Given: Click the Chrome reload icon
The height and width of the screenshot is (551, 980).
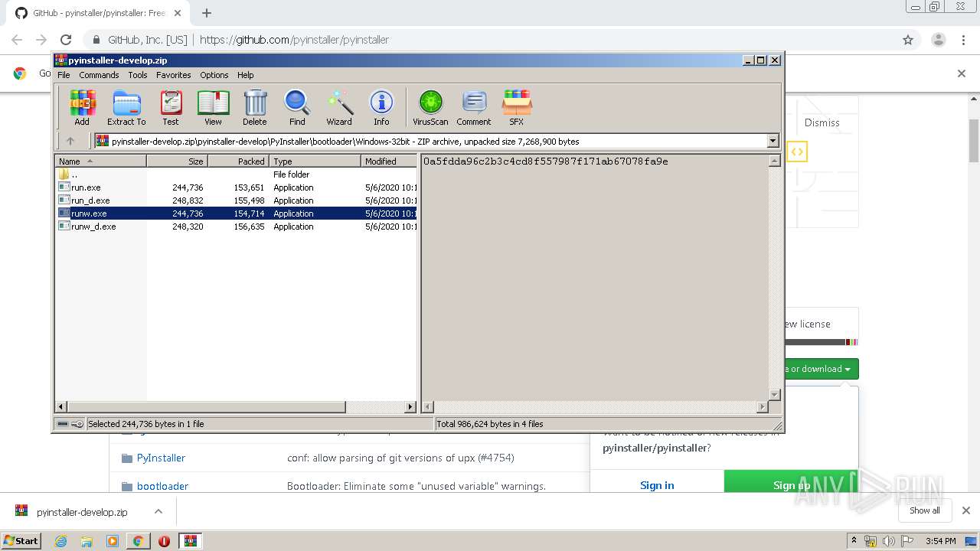Looking at the screenshot, I should [66, 40].
